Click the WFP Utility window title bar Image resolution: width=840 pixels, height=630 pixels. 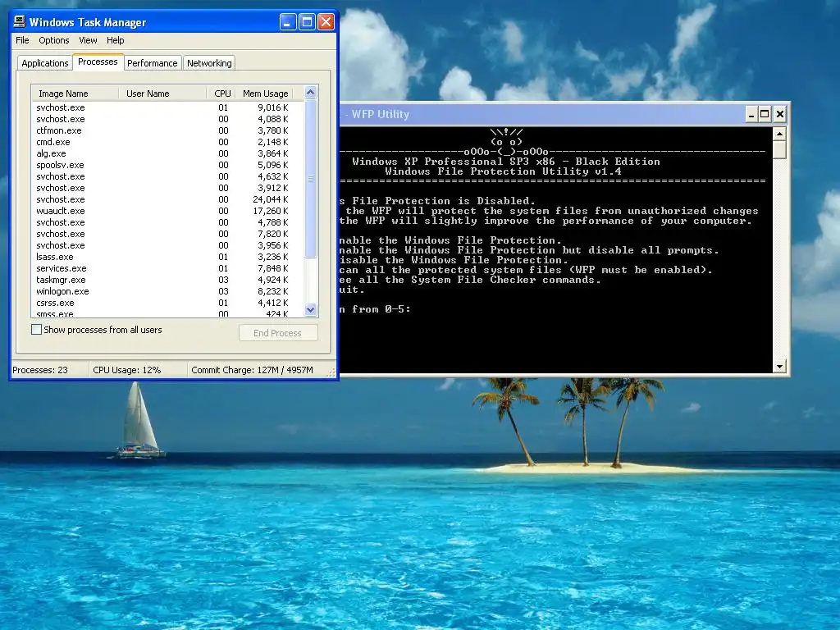[x=541, y=114]
